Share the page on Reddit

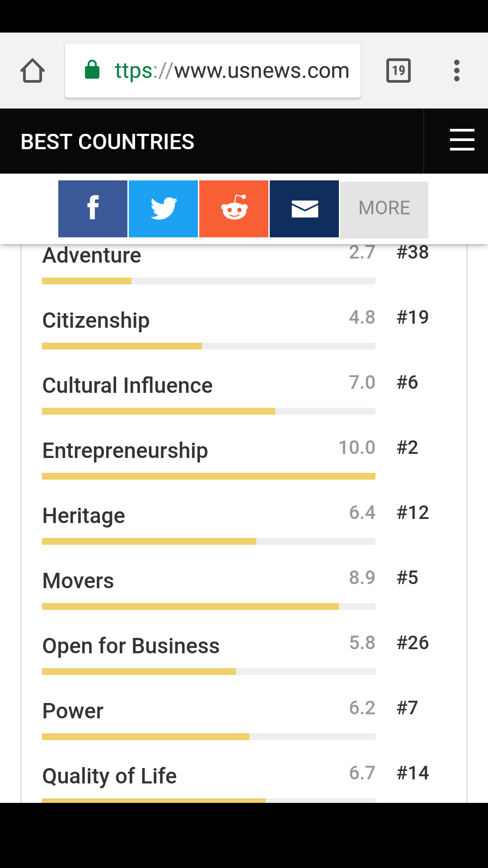(x=234, y=208)
